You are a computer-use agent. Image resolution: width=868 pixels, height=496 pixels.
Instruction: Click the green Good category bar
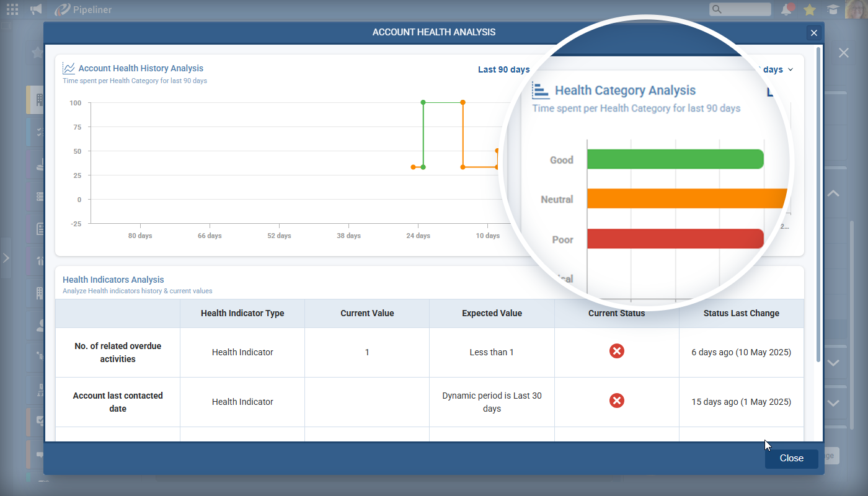coord(675,159)
